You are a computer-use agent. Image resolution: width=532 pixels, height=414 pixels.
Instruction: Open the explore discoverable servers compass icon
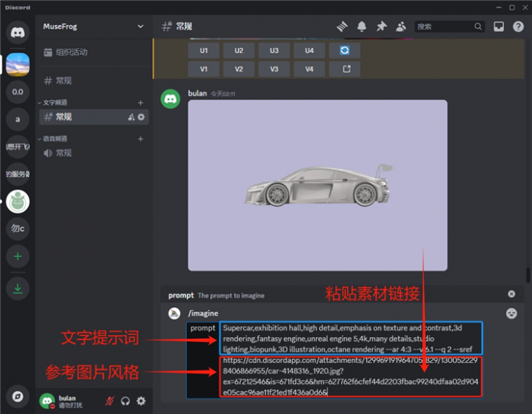point(18,396)
